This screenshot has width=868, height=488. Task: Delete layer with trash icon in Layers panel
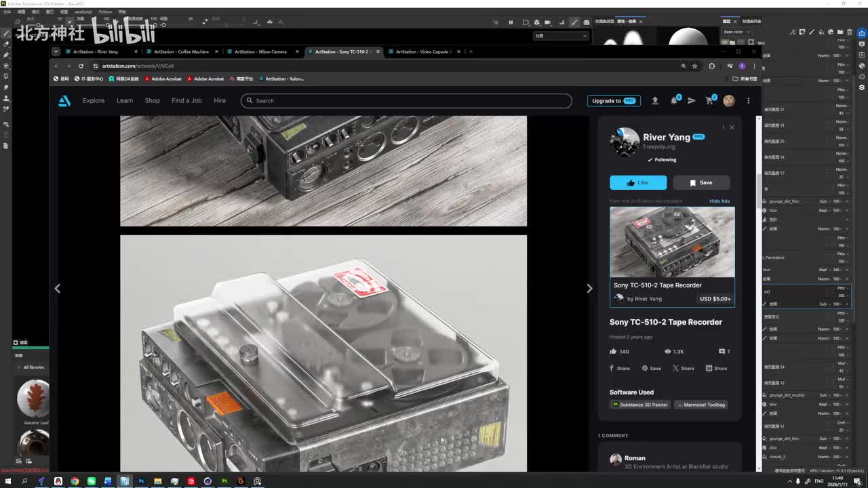(850, 32)
